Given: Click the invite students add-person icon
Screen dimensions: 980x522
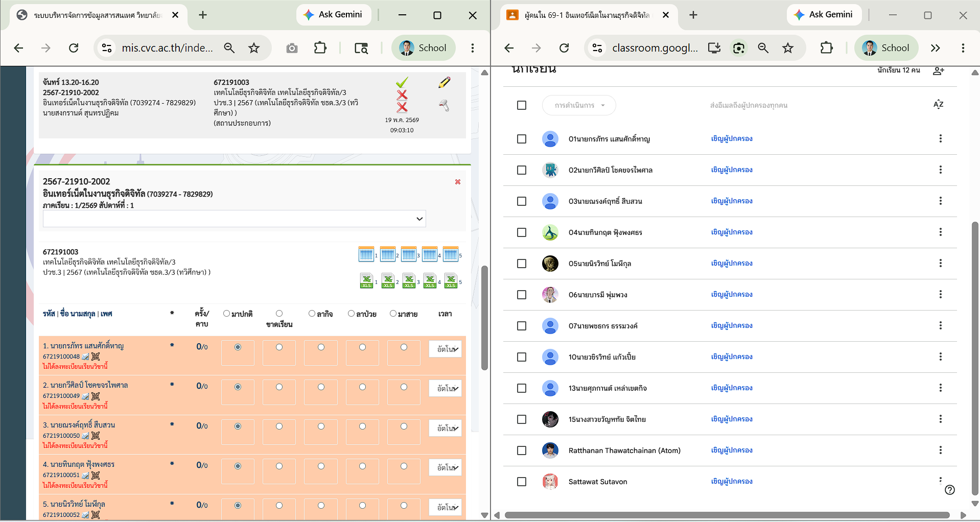Looking at the screenshot, I should coord(939,71).
